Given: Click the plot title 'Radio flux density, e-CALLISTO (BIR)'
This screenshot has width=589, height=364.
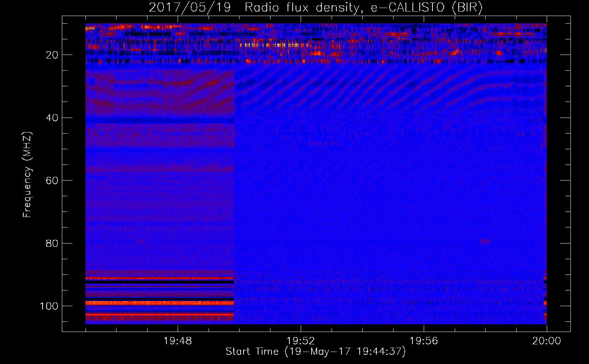Looking at the screenshot, I should click(363, 8).
